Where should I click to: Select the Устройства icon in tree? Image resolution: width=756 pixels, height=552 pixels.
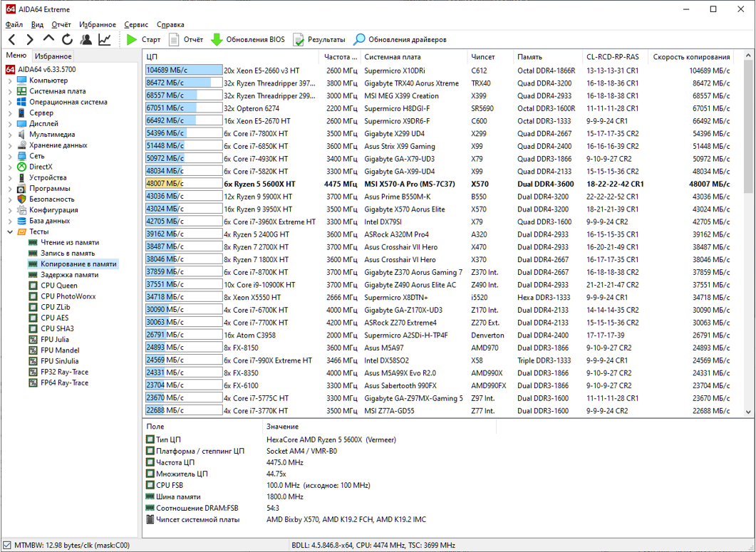(x=21, y=177)
